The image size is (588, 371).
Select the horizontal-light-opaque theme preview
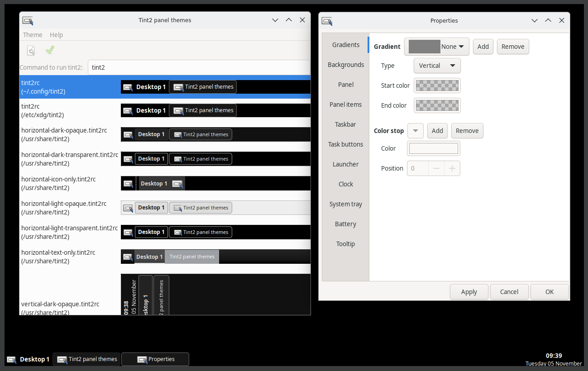(x=215, y=208)
